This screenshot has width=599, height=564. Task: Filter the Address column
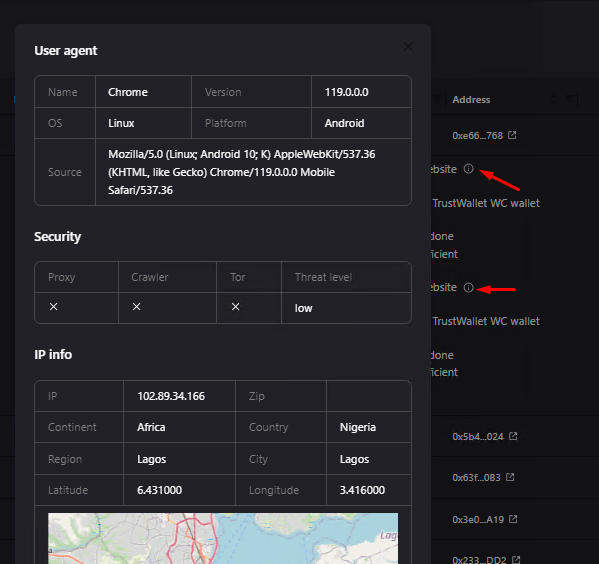[570, 100]
